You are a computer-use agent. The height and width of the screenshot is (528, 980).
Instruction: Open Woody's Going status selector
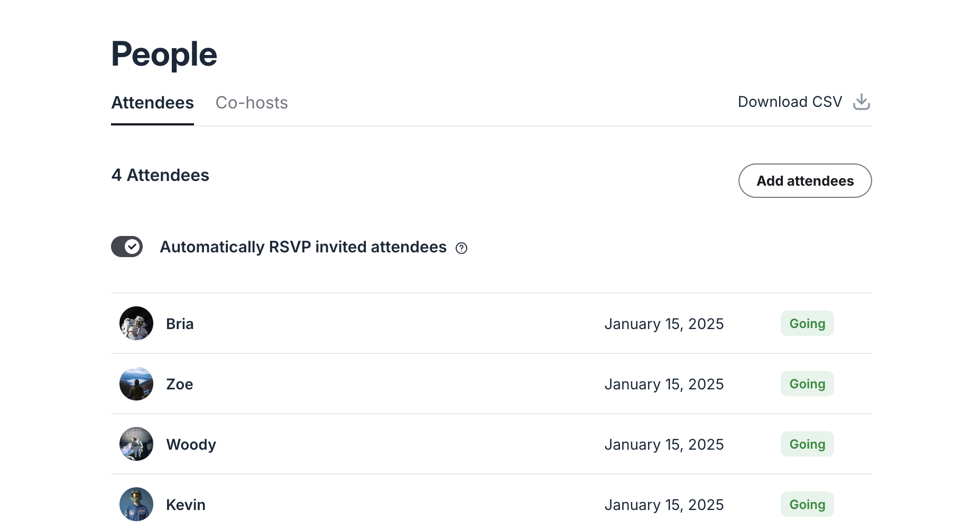pos(807,444)
